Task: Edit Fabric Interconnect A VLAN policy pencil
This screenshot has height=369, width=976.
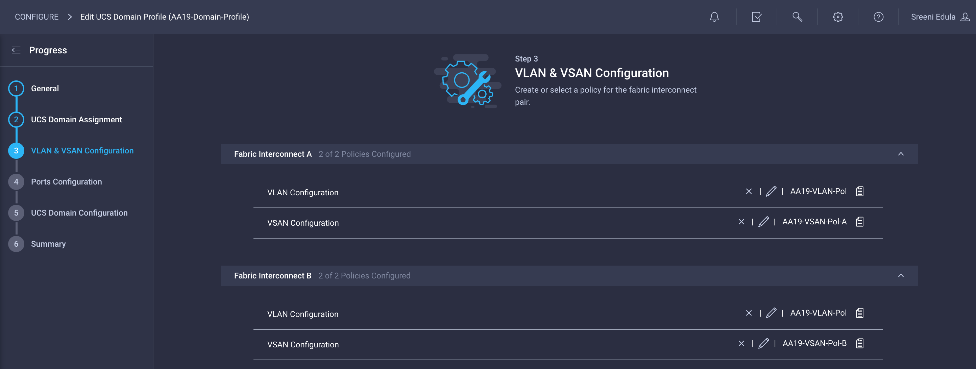Action: coord(771,192)
